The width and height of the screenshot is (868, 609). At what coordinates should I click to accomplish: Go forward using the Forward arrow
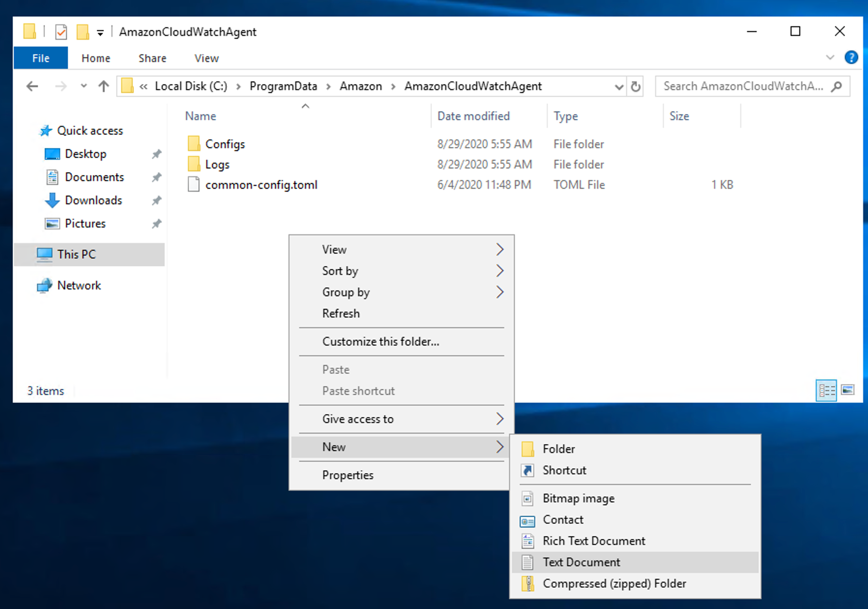(61, 86)
